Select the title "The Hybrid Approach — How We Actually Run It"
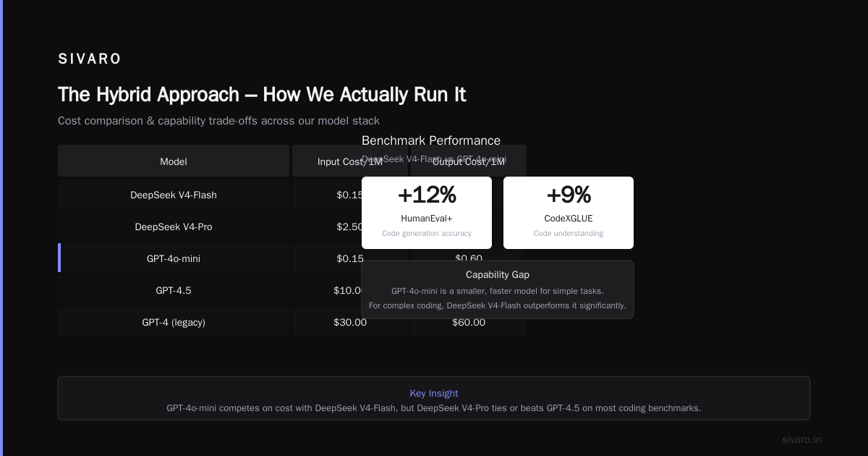868x456 pixels. 262,95
